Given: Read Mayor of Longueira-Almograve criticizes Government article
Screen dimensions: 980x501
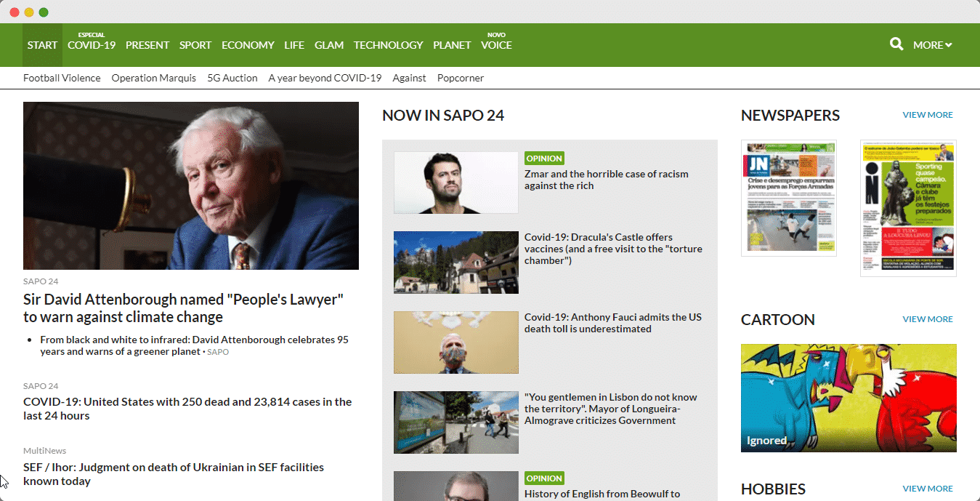Looking at the screenshot, I should coord(611,409).
